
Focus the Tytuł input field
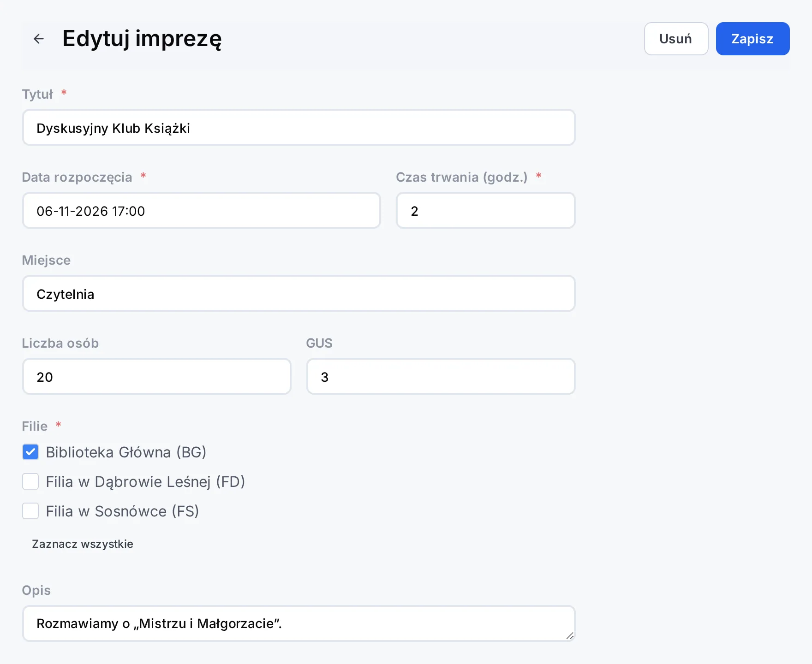(x=299, y=128)
